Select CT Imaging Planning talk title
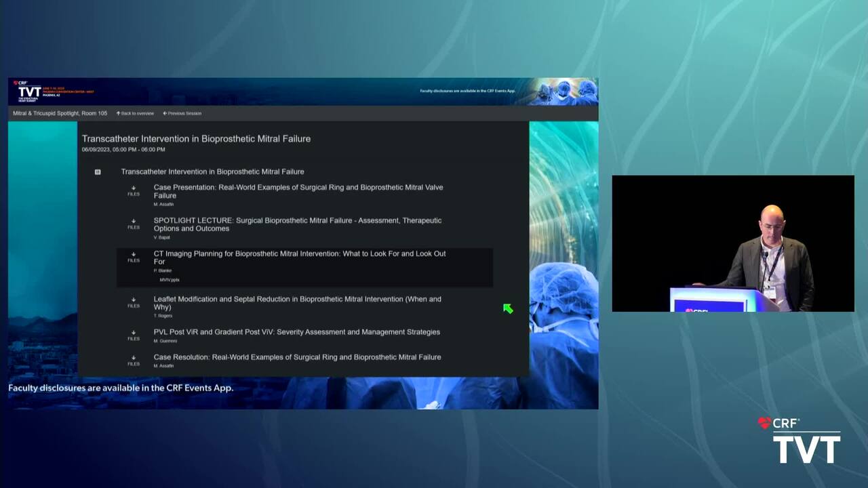The image size is (868, 488). click(x=300, y=258)
